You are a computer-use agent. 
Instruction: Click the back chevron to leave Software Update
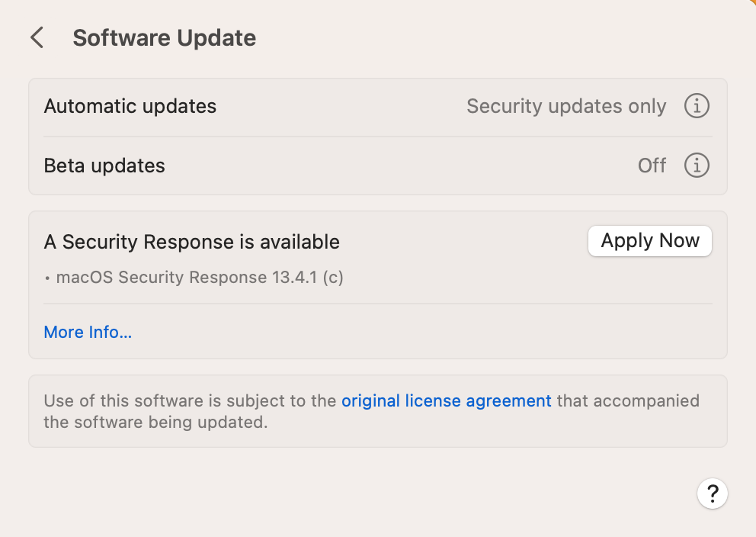tap(37, 37)
